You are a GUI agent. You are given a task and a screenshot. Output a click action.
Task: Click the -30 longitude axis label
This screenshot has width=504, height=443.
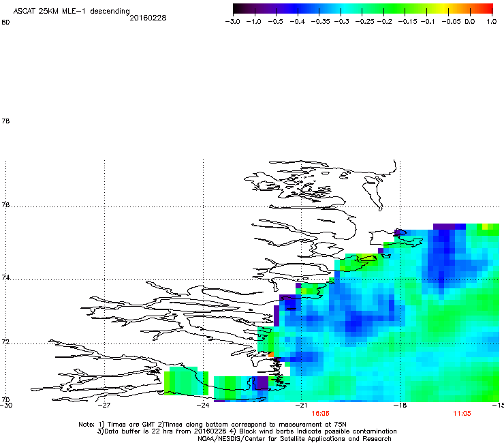point(6,406)
